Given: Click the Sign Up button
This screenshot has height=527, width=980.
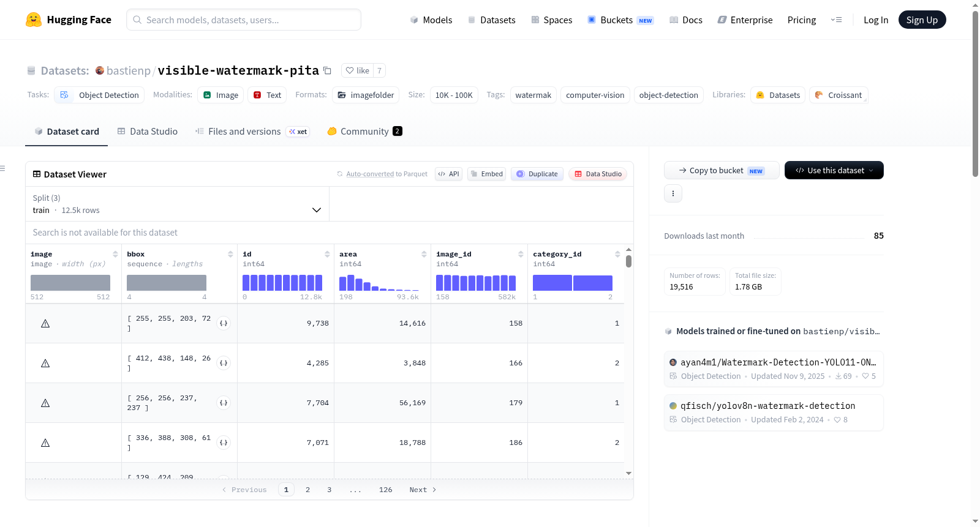Looking at the screenshot, I should [922, 20].
